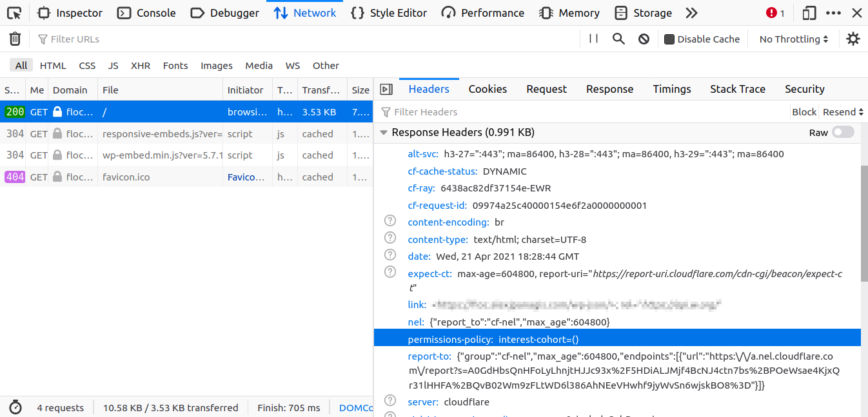This screenshot has width=868, height=417.
Task: Collapse the Response Headers section
Action: pyautogui.click(x=384, y=132)
